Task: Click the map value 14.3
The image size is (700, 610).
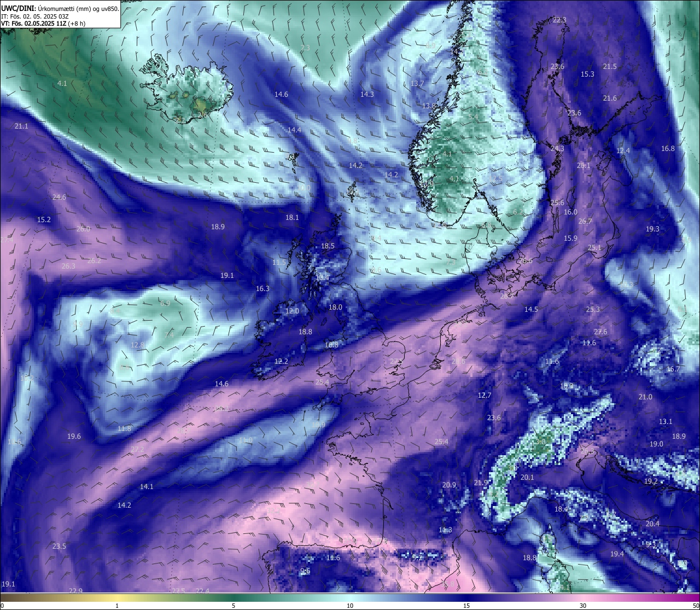Action: tap(367, 95)
